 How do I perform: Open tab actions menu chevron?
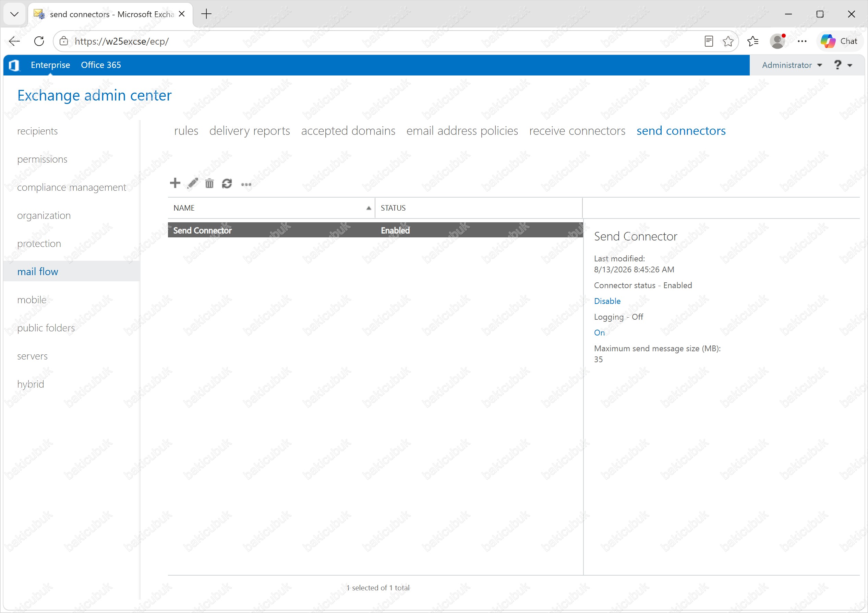click(x=14, y=14)
